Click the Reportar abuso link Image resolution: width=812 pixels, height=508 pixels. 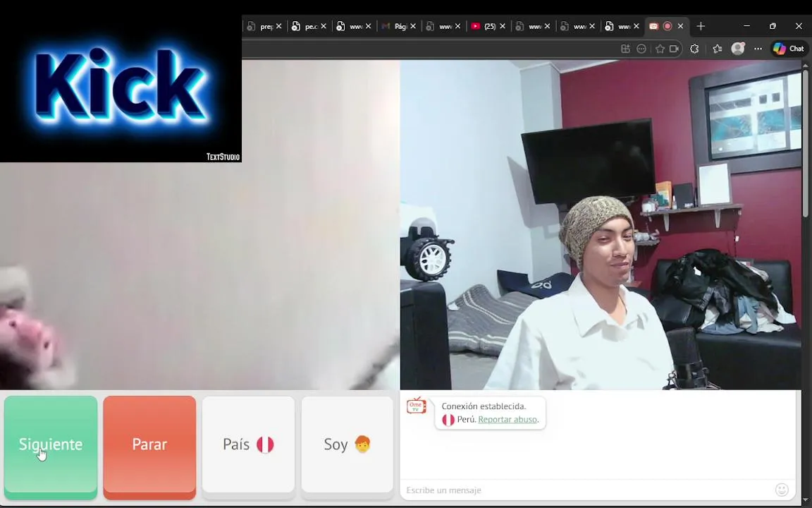click(508, 419)
